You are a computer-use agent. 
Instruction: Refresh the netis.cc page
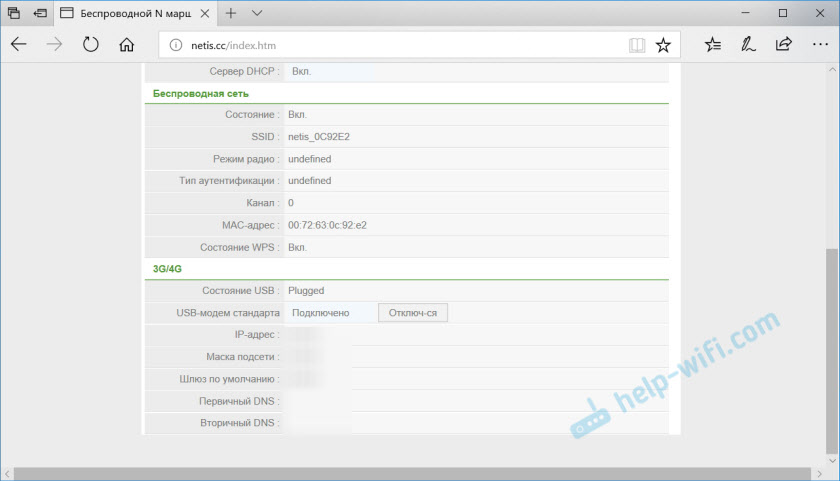click(90, 45)
